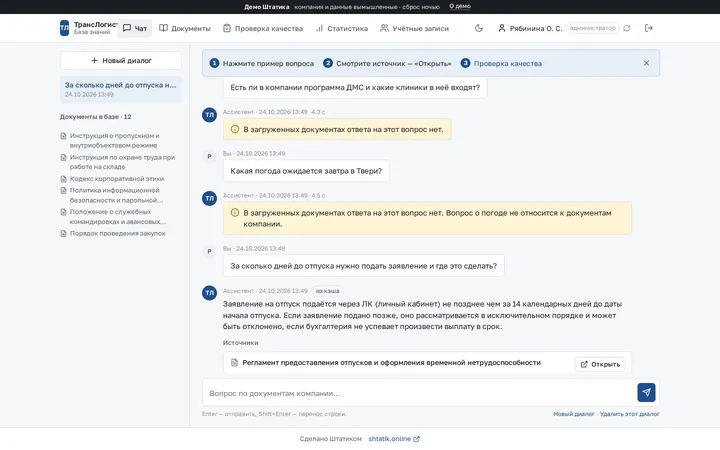Switch to the Документы tab
720x450 pixels.
tap(185, 28)
